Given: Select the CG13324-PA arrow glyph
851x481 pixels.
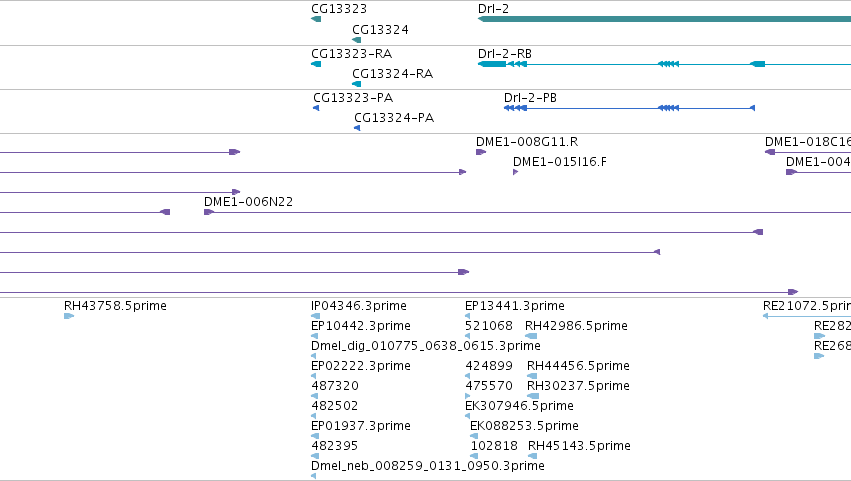Looking at the screenshot, I should click(x=357, y=128).
